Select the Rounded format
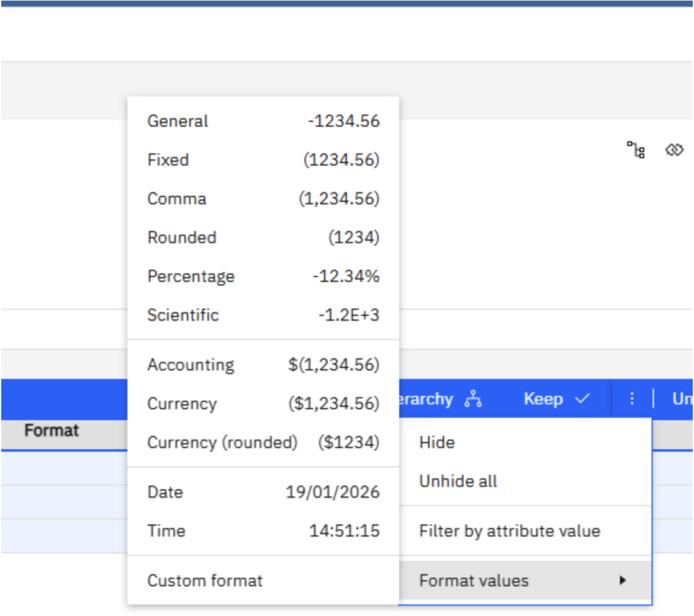The height and width of the screenshot is (616, 694). [x=263, y=238]
